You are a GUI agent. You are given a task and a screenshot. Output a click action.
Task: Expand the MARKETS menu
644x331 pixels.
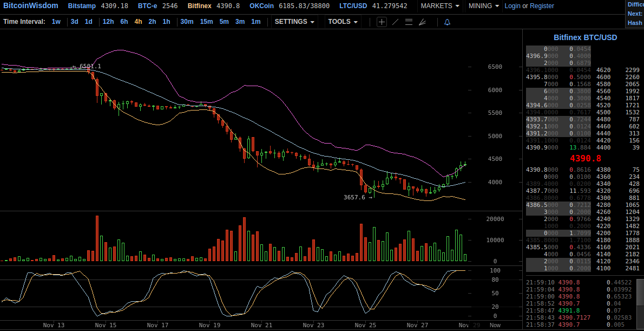pyautogui.click(x=440, y=6)
